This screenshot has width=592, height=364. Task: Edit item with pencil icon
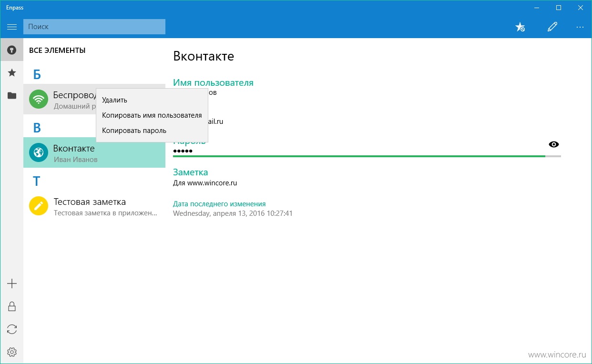point(552,27)
